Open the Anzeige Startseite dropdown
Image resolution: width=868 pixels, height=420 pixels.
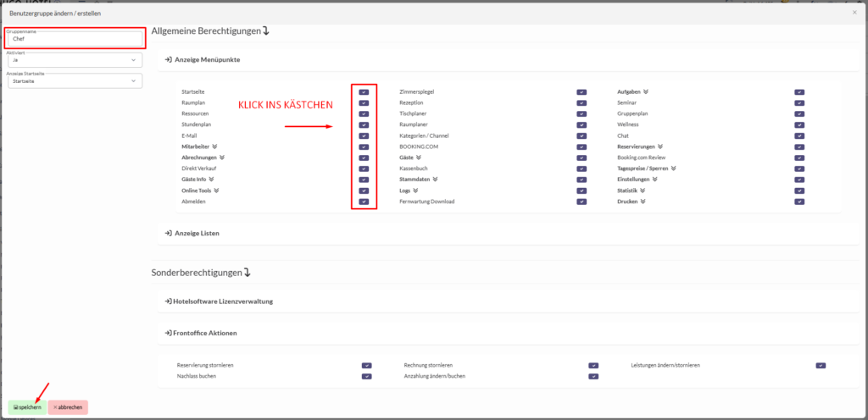74,81
